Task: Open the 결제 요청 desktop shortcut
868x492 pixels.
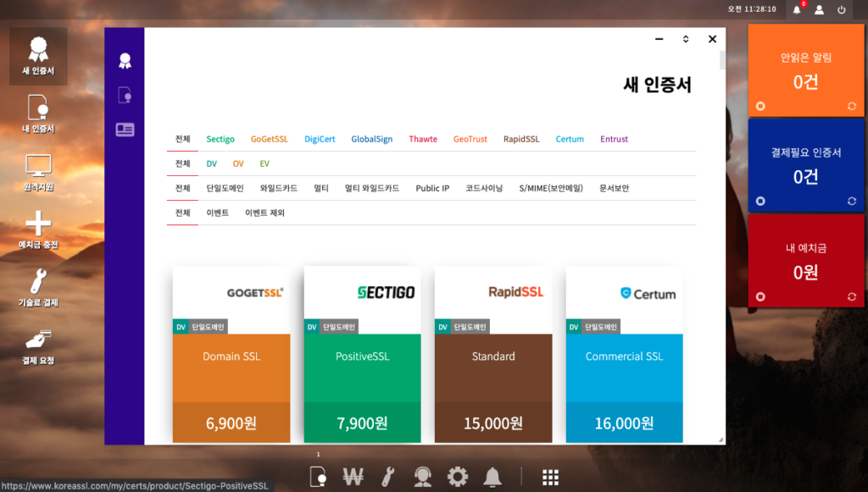Action: [x=38, y=346]
